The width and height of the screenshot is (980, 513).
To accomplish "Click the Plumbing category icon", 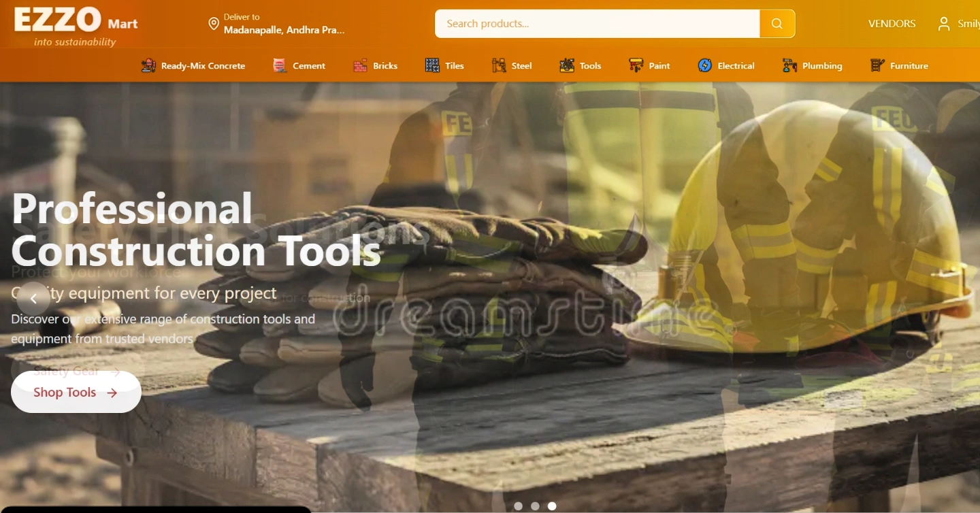I will (789, 65).
